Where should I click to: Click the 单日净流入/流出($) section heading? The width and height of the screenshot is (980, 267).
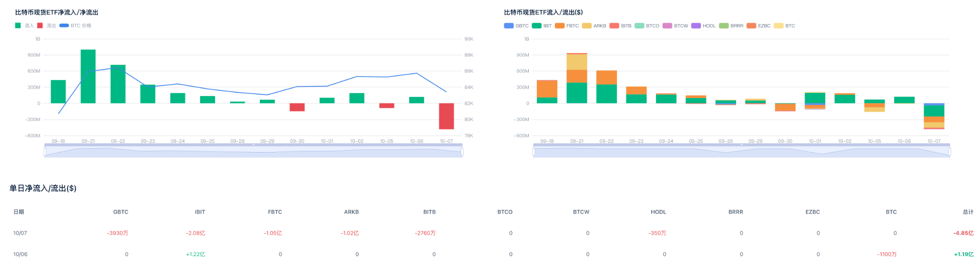tap(43, 188)
